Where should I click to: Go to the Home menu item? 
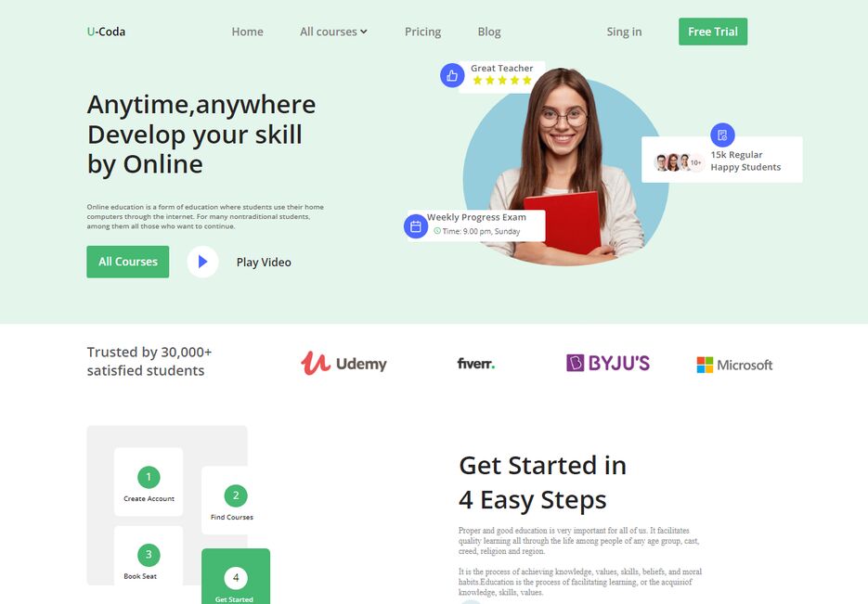pyautogui.click(x=248, y=32)
